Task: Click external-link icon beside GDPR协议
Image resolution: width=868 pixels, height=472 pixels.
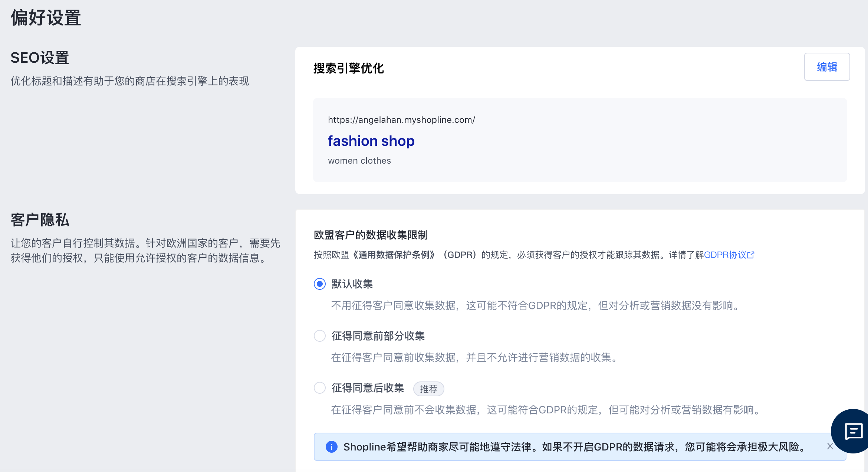Action: point(751,255)
